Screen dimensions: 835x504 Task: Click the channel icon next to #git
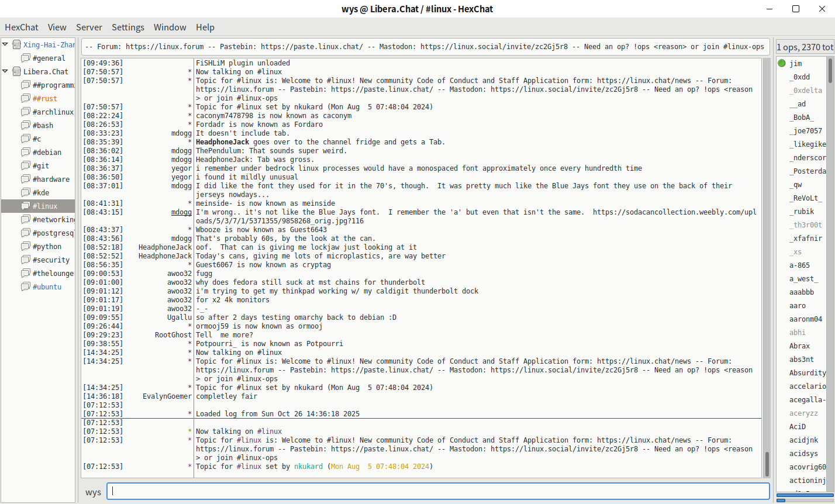[26, 165]
